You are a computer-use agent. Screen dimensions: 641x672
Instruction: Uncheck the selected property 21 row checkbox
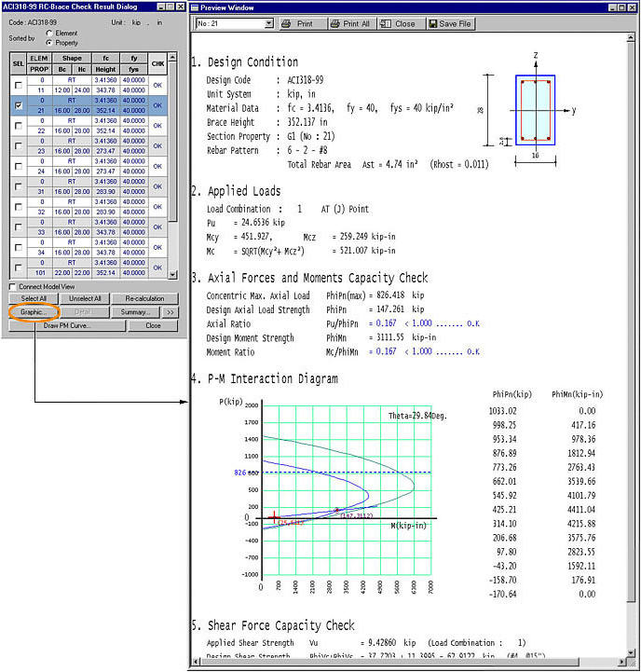19,105
